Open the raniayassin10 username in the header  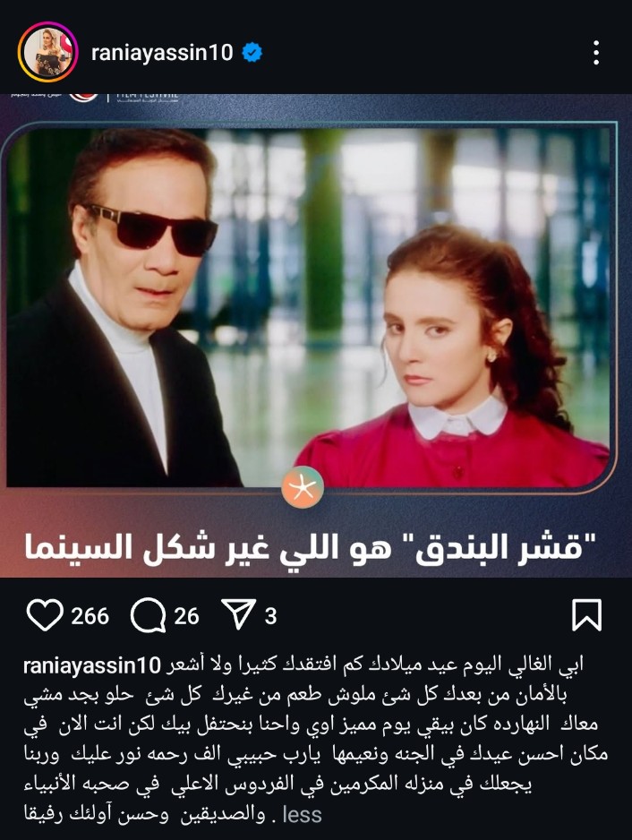(162, 53)
